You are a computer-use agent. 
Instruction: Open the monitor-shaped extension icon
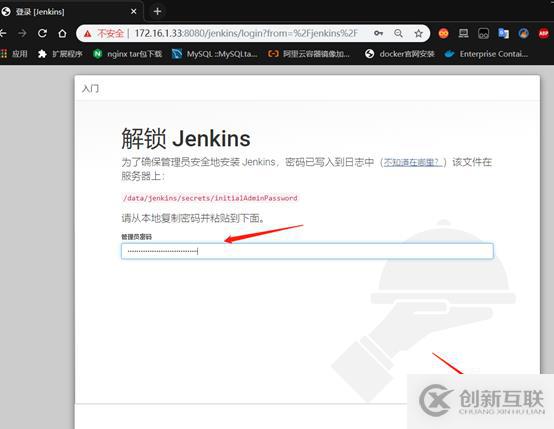pos(463,33)
